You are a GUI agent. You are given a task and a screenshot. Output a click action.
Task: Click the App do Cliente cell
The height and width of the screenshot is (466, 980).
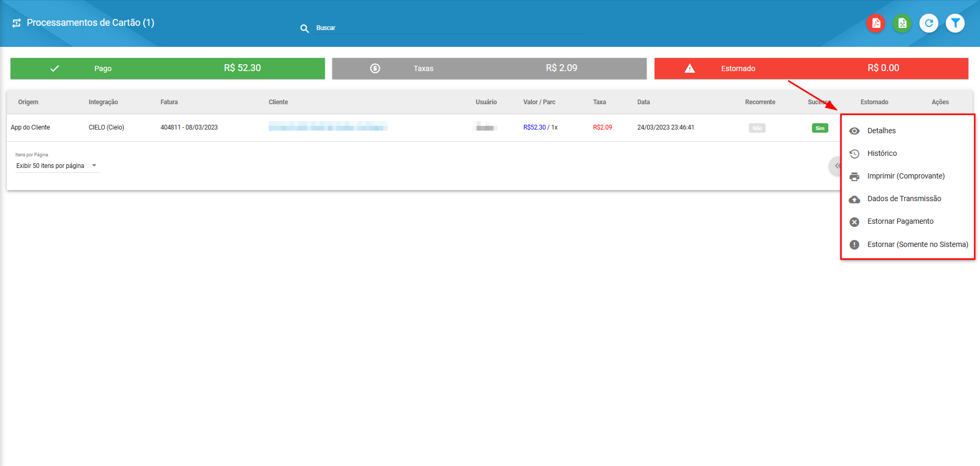(x=31, y=127)
